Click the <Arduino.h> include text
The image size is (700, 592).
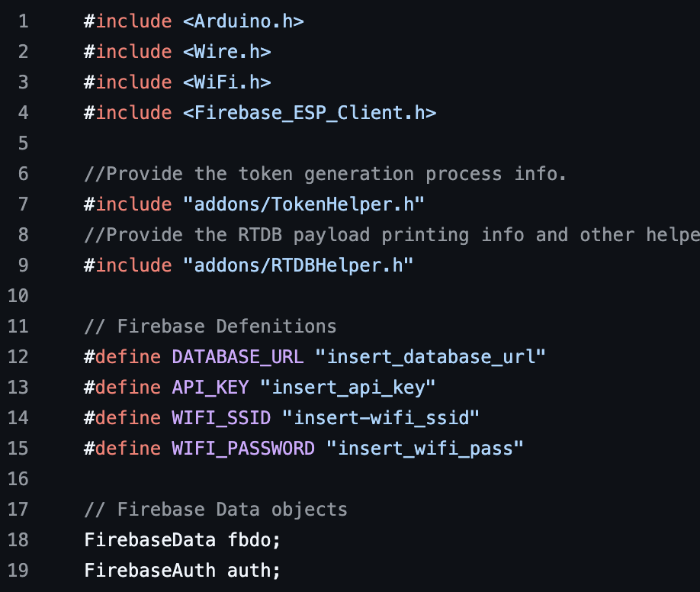pyautogui.click(x=243, y=21)
